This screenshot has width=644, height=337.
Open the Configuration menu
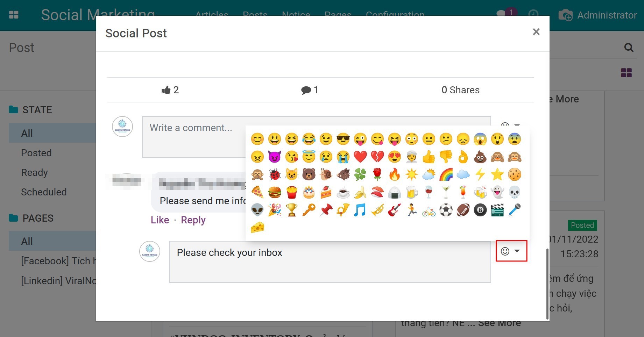(395, 15)
